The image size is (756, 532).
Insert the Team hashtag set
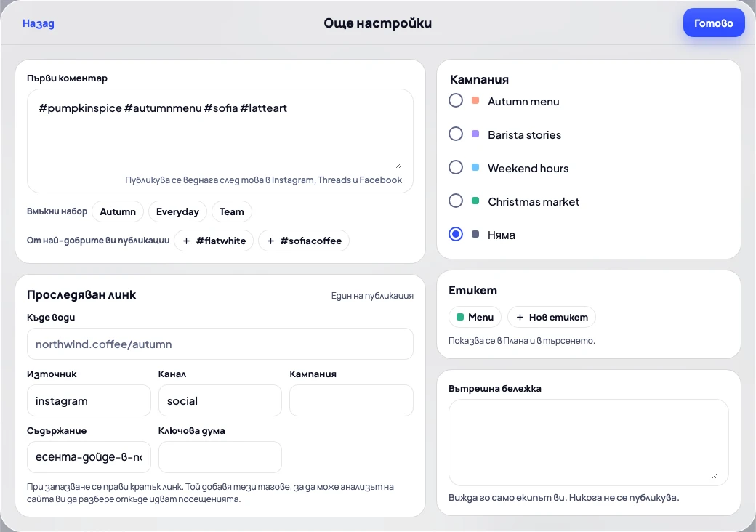click(231, 211)
